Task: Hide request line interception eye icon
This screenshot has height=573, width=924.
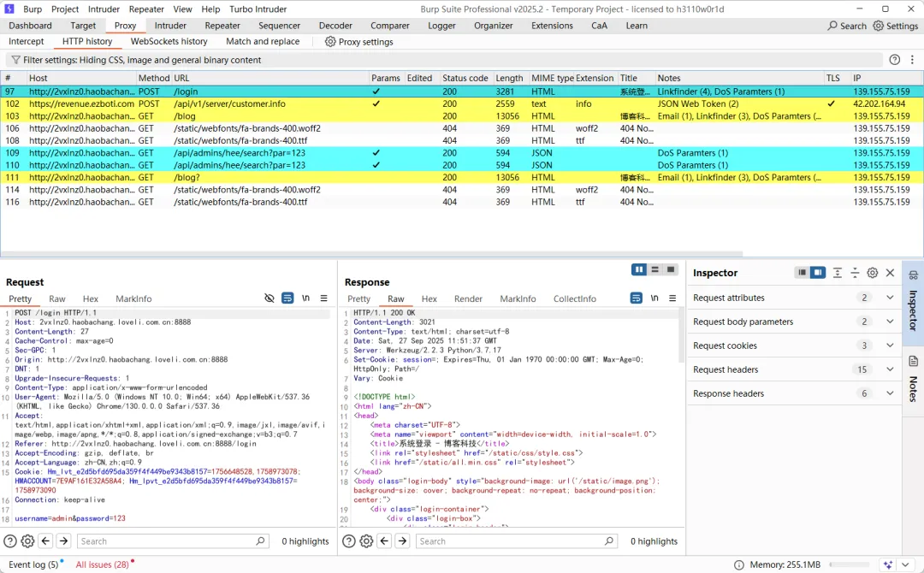Action: [269, 298]
